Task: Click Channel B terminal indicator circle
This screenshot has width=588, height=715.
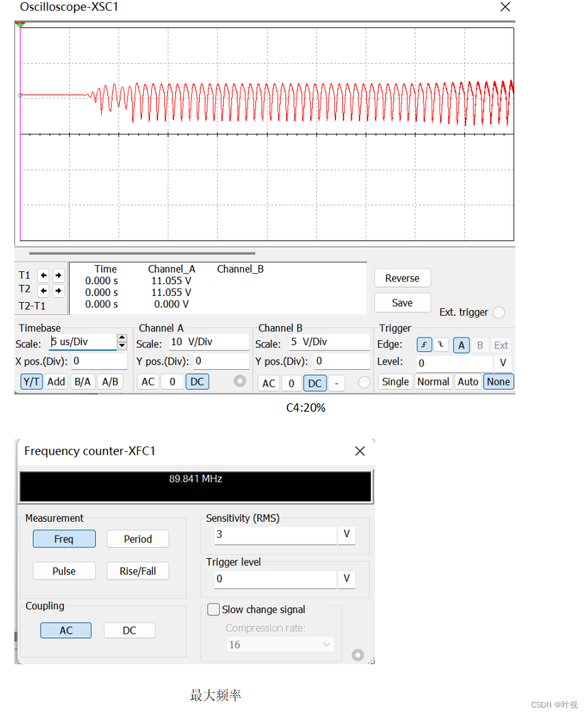Action: coord(364,382)
